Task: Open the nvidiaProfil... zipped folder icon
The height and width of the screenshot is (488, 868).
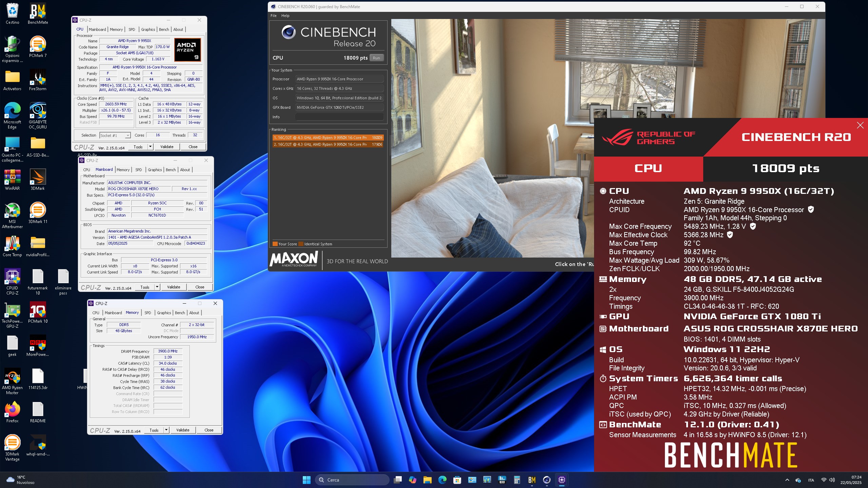Action: point(38,246)
